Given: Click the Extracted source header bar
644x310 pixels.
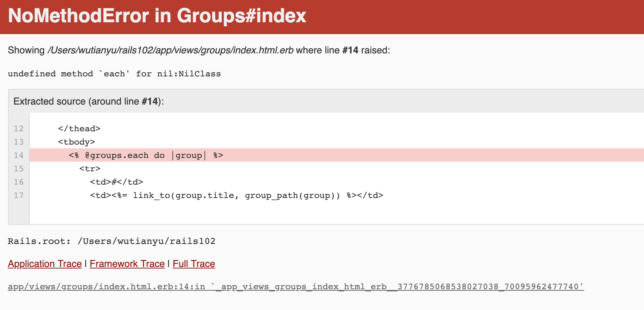Looking at the screenshot, I should coord(89,101).
